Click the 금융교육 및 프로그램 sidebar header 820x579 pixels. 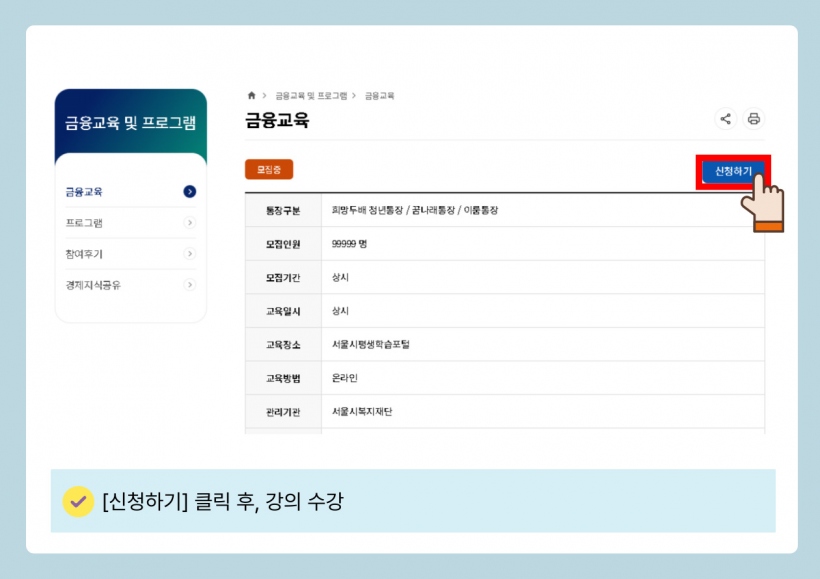point(130,123)
